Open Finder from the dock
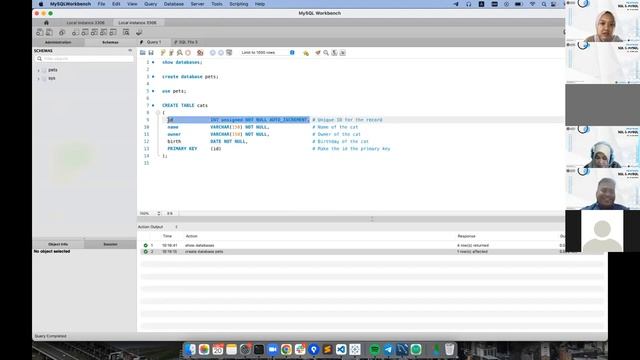 point(191,349)
